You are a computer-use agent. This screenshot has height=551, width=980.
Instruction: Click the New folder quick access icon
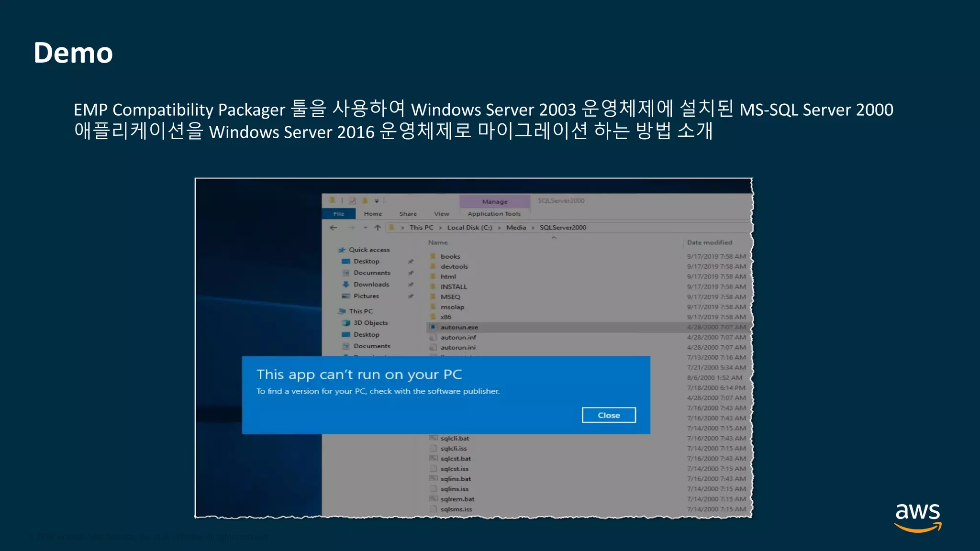tap(365, 201)
